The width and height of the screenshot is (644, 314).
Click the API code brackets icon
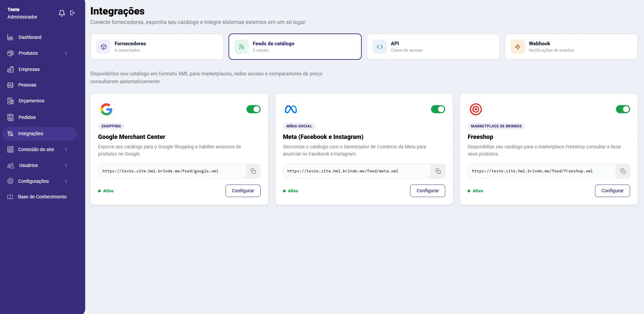tap(380, 47)
